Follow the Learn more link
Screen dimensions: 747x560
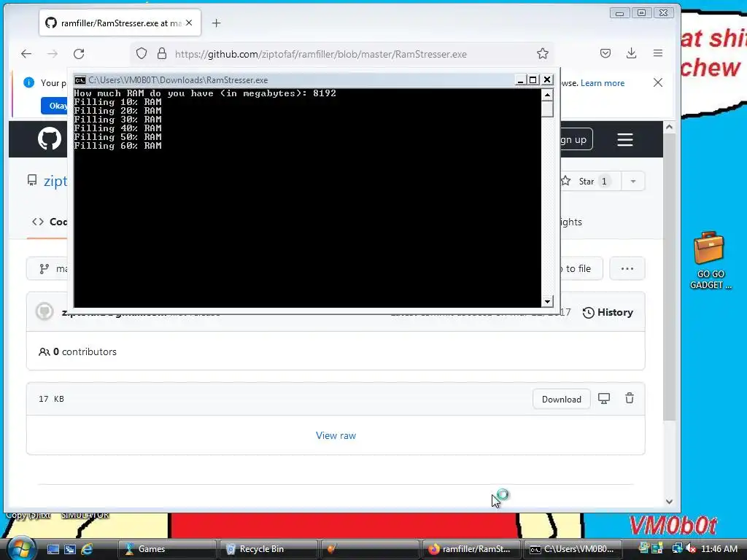pos(602,83)
